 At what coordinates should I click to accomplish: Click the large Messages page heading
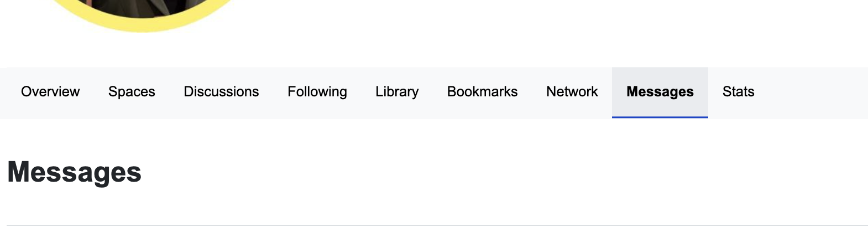75,172
